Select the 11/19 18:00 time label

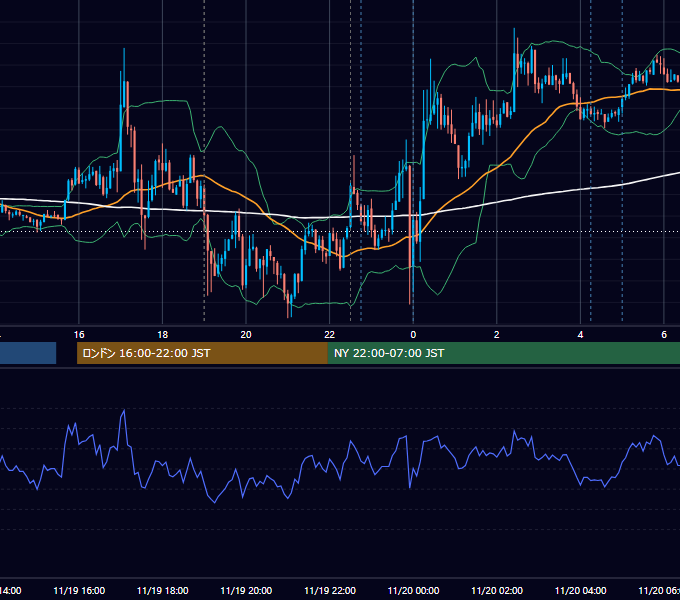coord(163,590)
